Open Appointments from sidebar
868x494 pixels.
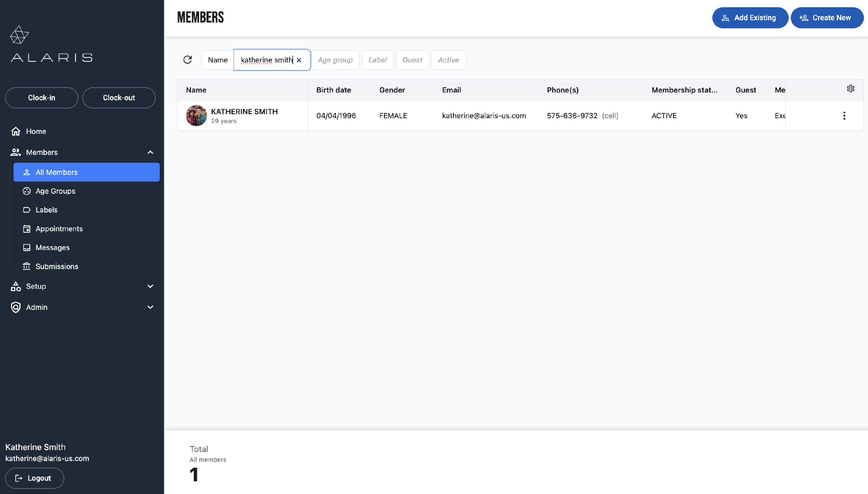click(x=59, y=229)
